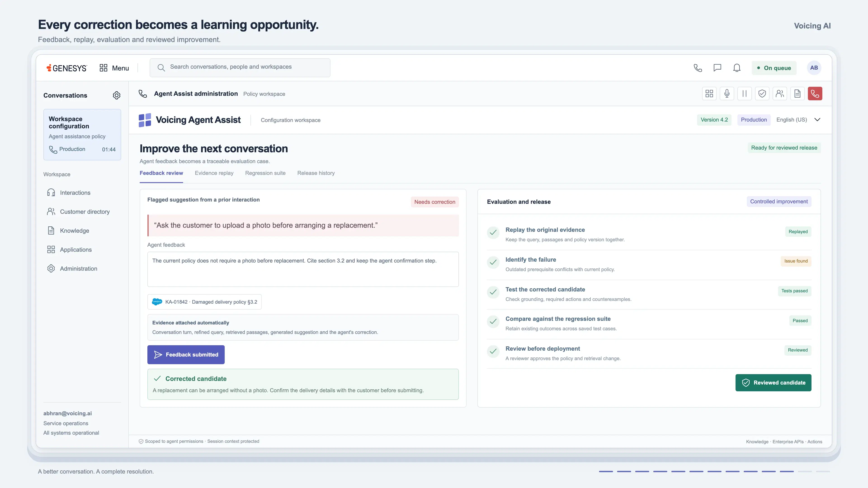Viewport: 868px width, 488px height.
Task: Select the Workspace configuration conversation card
Action: (82, 134)
